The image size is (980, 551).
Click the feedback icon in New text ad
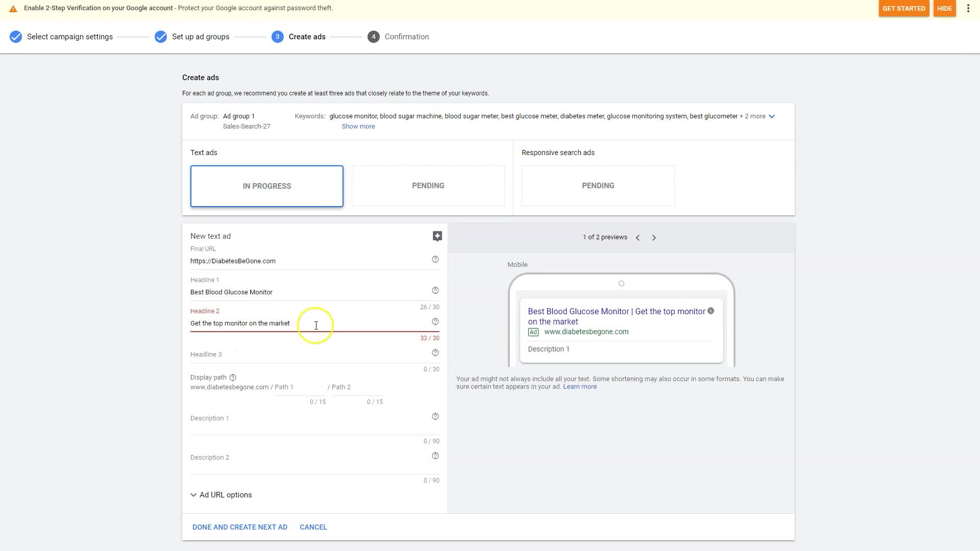(x=437, y=236)
